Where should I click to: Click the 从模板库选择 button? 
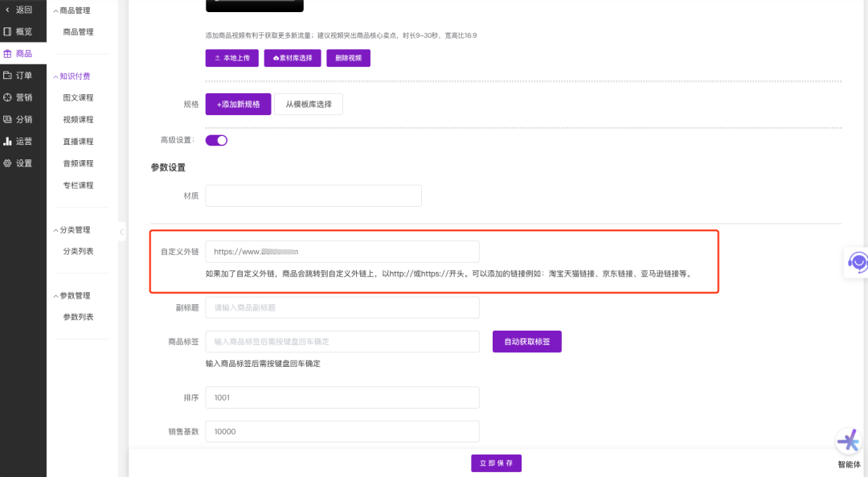309,104
